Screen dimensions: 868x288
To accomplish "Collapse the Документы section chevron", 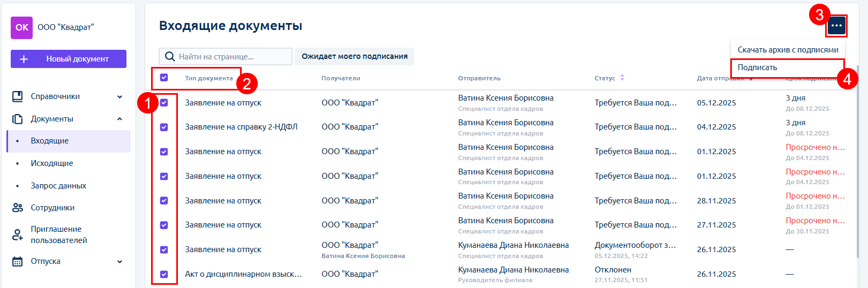I will tap(119, 119).
